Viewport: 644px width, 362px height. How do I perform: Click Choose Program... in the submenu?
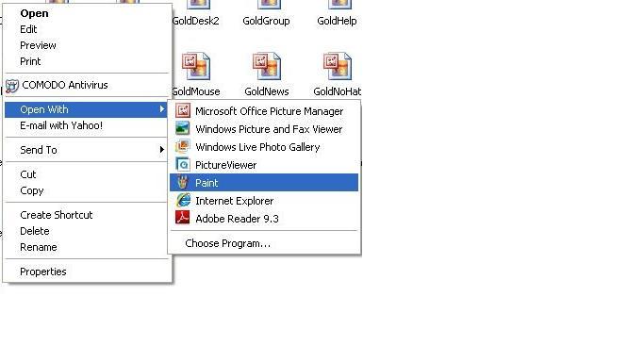pyautogui.click(x=264, y=243)
